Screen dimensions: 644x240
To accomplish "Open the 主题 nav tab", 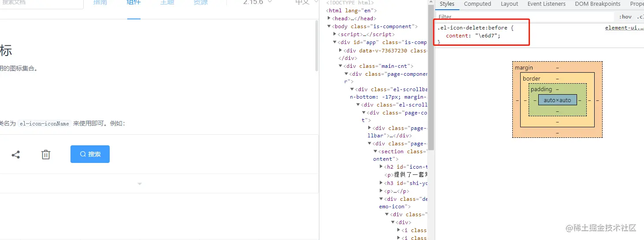I will click(167, 3).
